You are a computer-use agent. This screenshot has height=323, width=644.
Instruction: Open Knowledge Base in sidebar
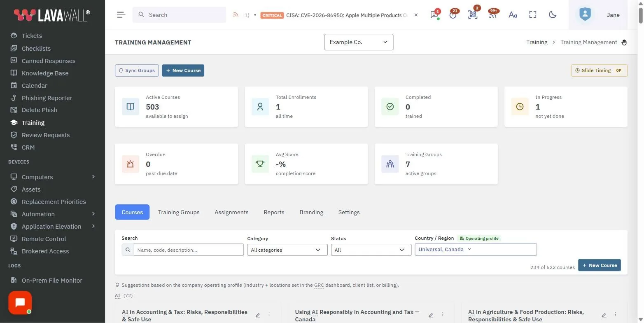[45, 73]
